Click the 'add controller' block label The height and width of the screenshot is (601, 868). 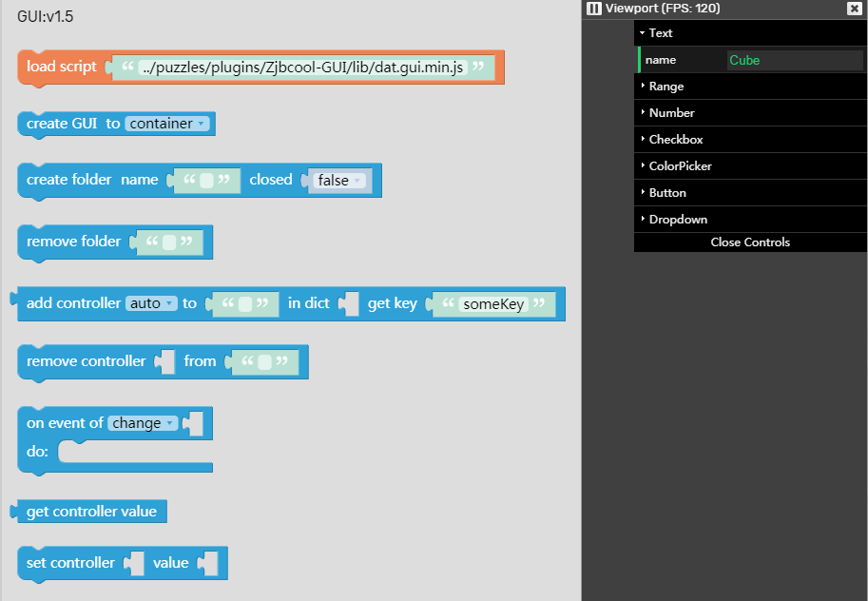coord(73,303)
